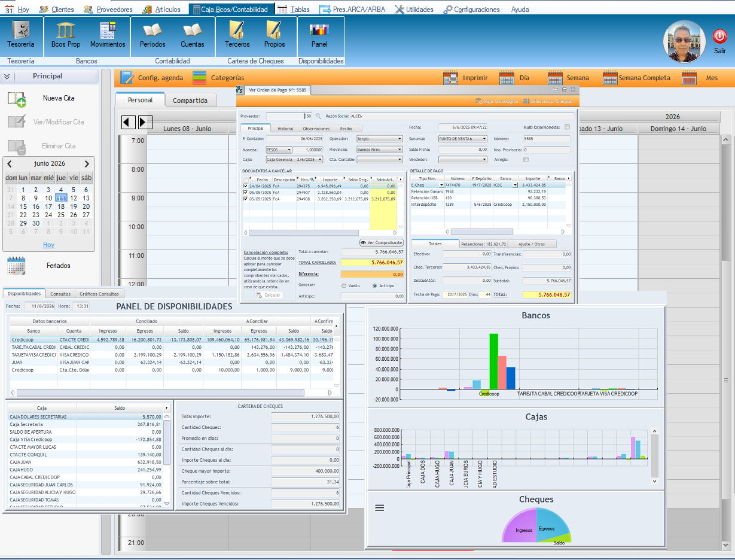Open bank Movimientos calculator icon

[108, 31]
